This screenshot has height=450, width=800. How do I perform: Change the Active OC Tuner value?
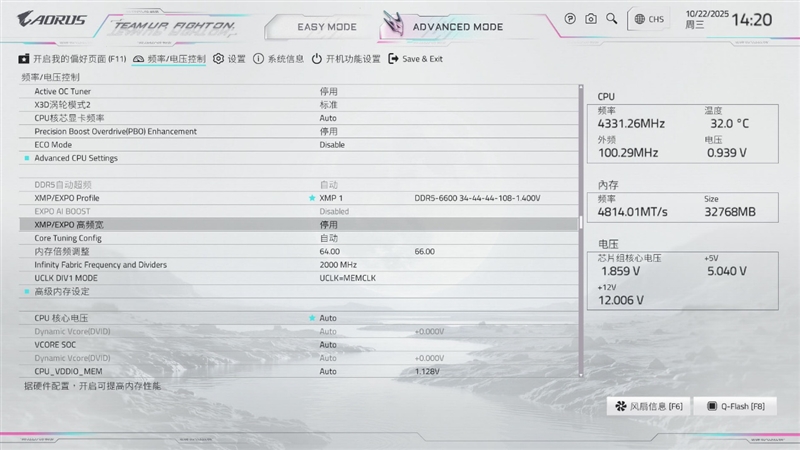[x=329, y=91]
